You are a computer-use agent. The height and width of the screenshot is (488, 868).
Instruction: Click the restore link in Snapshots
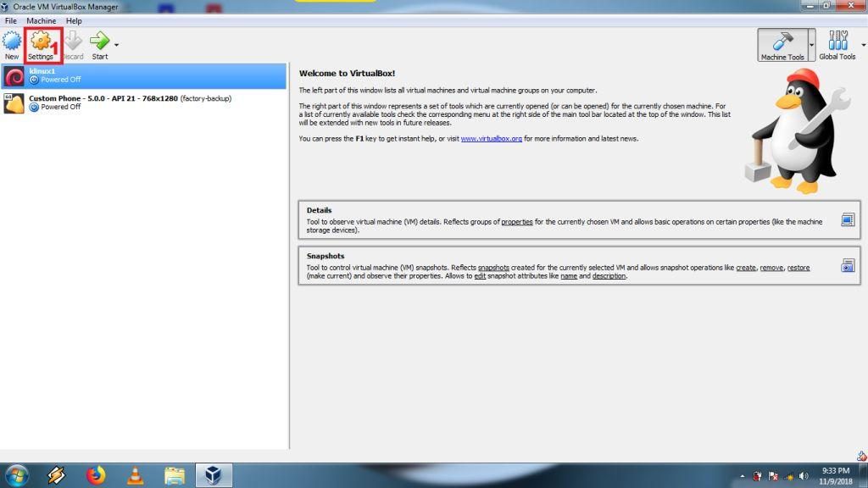tap(798, 268)
